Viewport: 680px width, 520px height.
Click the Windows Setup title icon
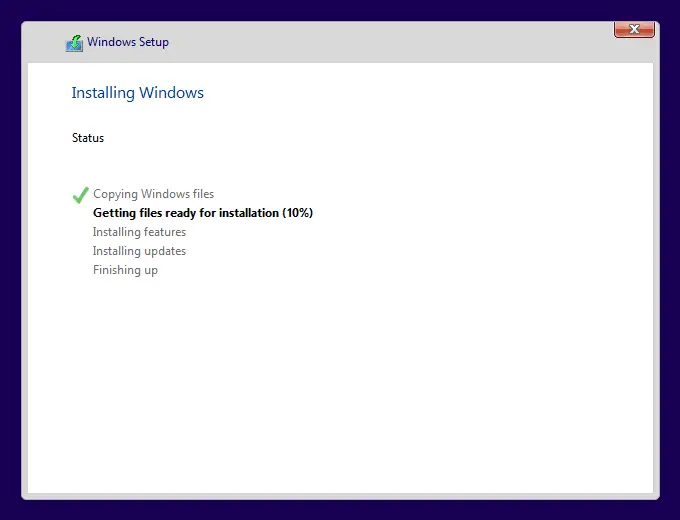click(74, 43)
